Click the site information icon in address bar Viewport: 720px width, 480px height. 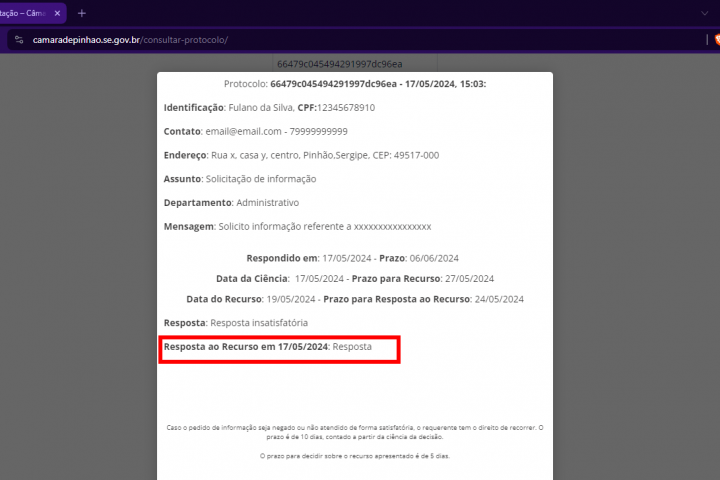click(x=17, y=40)
